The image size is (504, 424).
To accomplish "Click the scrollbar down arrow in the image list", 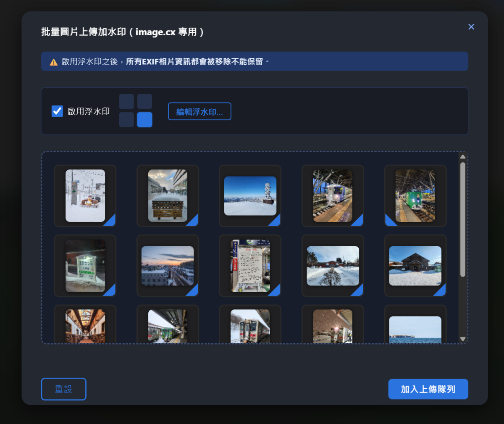I will click(462, 338).
